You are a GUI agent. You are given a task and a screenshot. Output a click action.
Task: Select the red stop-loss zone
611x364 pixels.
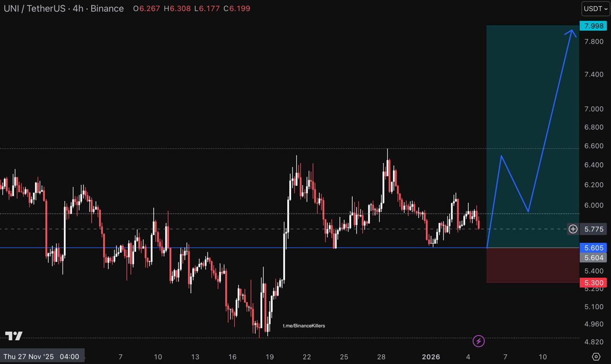pyautogui.click(x=532, y=265)
